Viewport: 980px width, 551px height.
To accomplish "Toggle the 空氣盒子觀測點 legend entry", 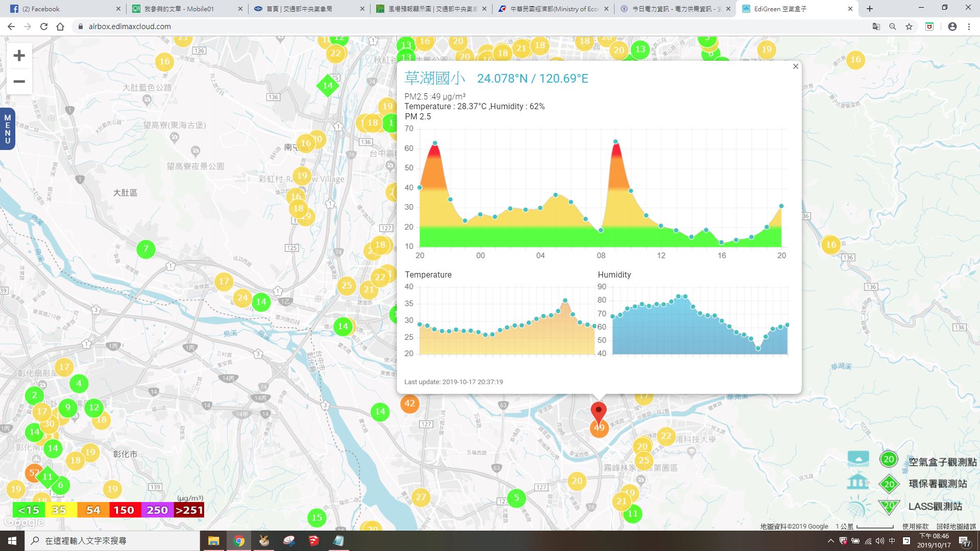I will pos(942,462).
